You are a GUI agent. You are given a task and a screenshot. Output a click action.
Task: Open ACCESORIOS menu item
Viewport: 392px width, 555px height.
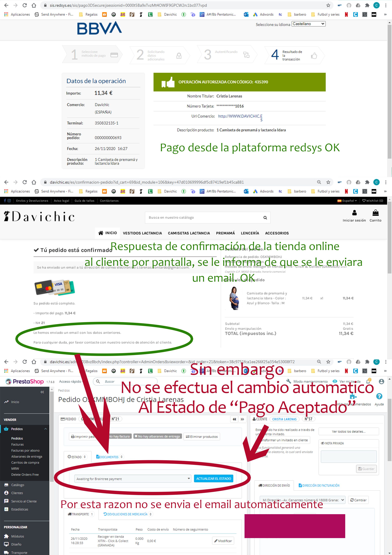pyautogui.click(x=277, y=233)
